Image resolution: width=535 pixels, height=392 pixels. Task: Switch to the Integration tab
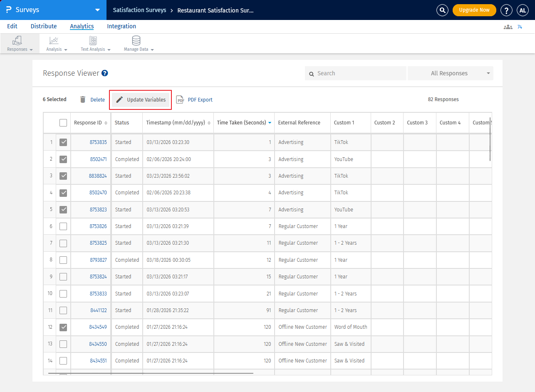(121, 26)
